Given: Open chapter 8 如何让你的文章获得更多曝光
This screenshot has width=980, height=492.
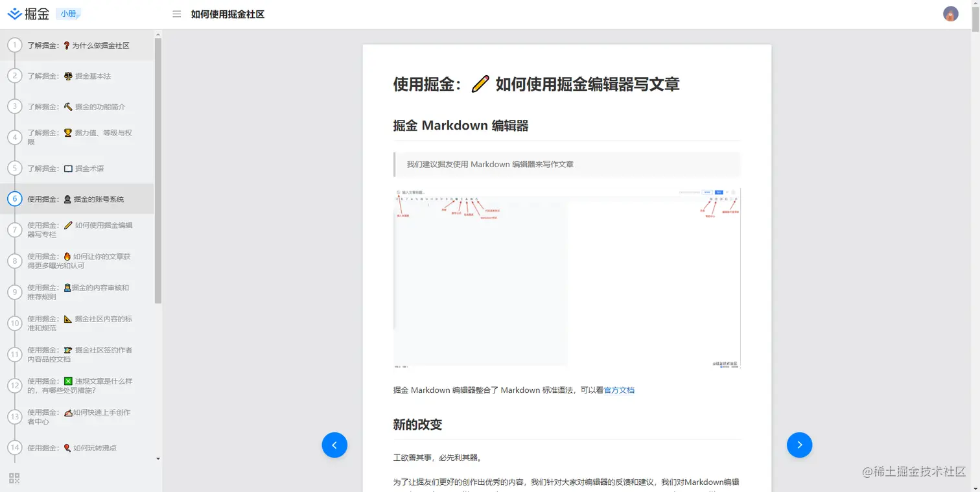Looking at the screenshot, I should click(77, 261).
